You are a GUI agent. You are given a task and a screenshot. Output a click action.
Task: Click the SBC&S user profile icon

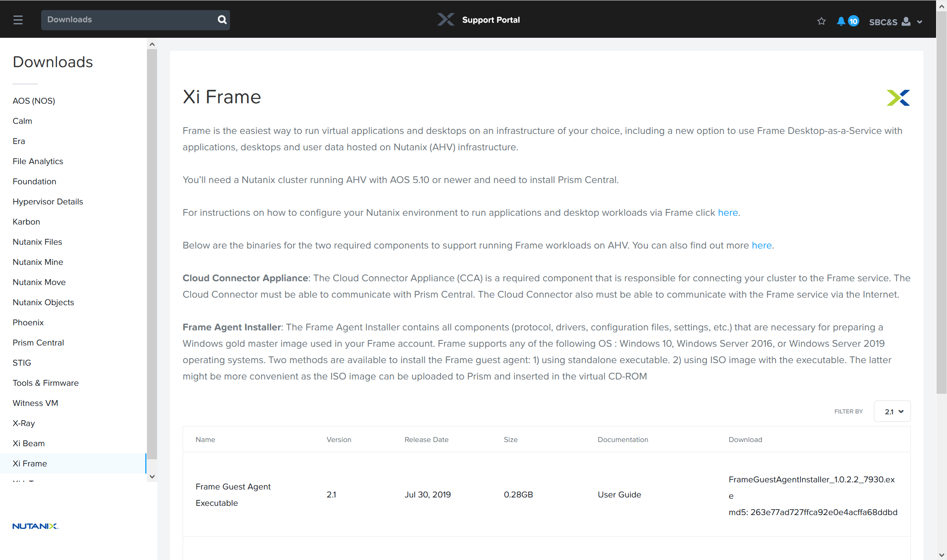(x=906, y=21)
